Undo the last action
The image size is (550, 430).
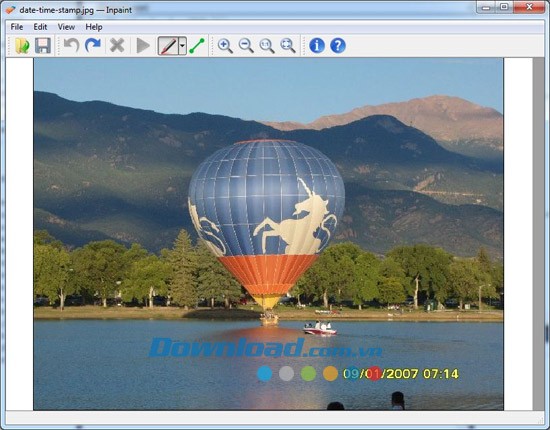pos(71,46)
